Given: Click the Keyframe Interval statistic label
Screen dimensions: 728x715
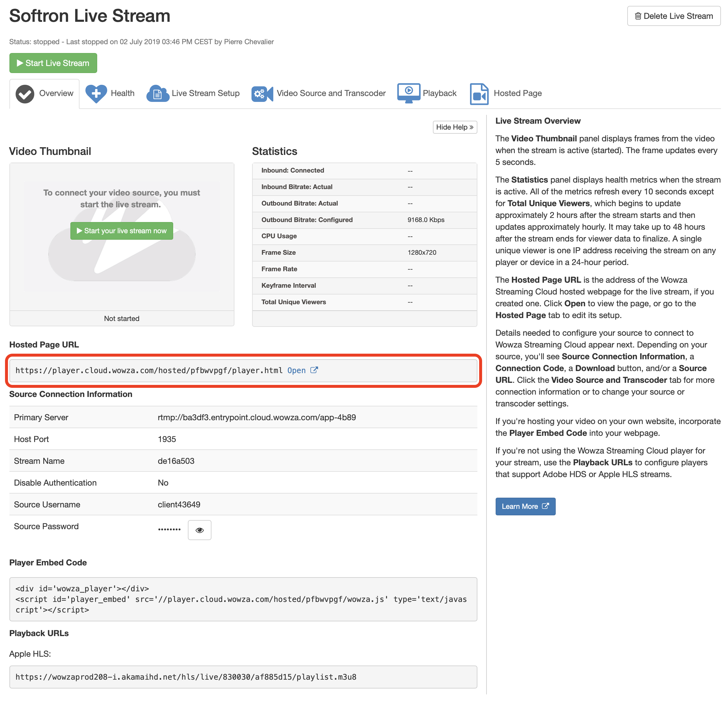Looking at the screenshot, I should (288, 285).
